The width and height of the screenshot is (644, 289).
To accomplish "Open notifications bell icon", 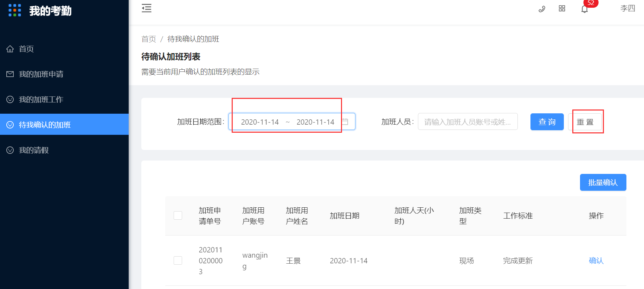I will pyautogui.click(x=585, y=9).
